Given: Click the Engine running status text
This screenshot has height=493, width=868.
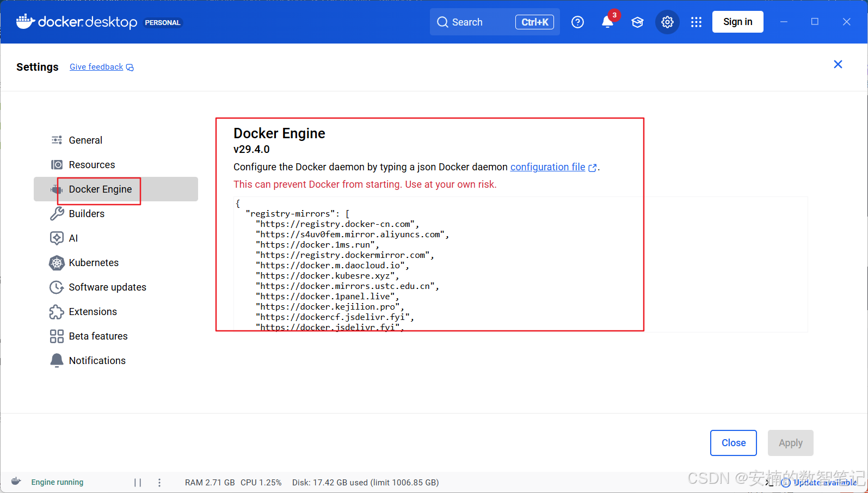Looking at the screenshot, I should point(57,482).
